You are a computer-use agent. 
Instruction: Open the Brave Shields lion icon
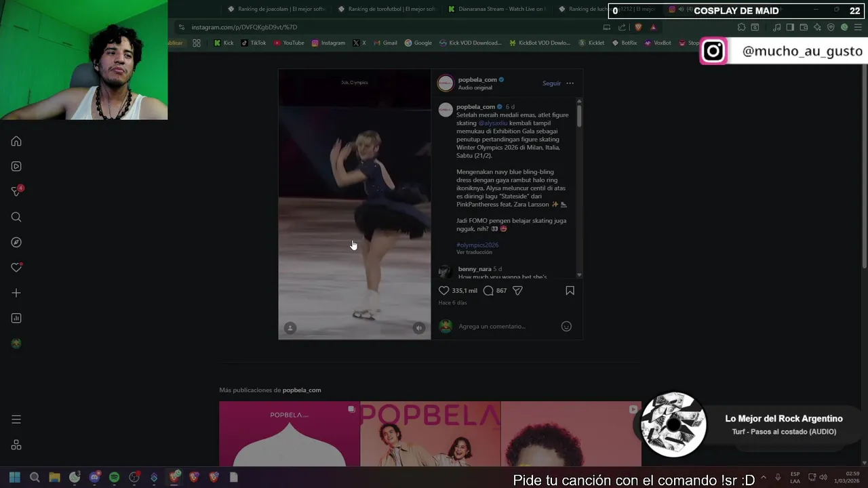[637, 27]
